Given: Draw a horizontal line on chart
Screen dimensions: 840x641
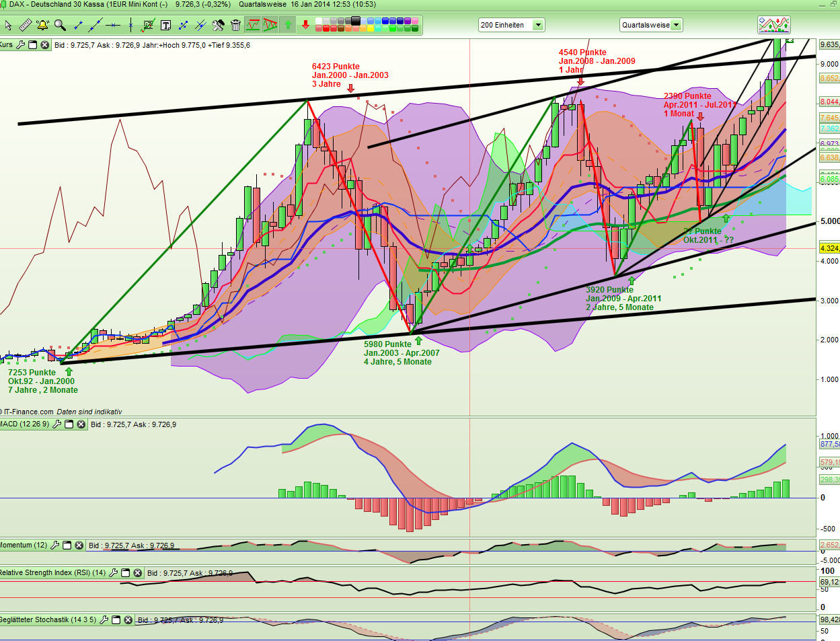Looking at the screenshot, I should (x=113, y=25).
